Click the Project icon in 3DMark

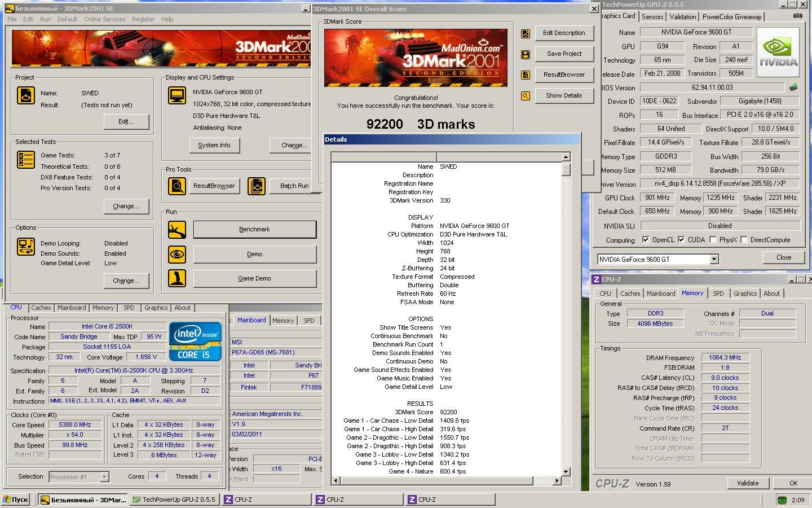pos(26,95)
